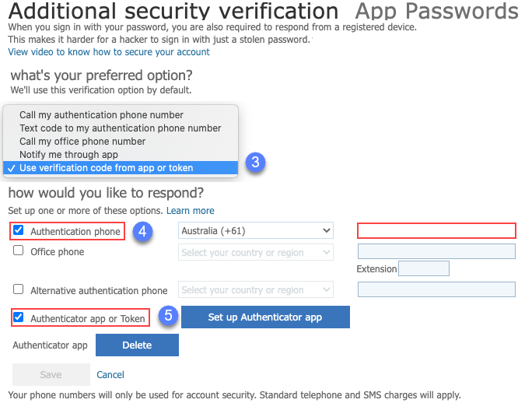Open the View video to secure account link
The image size is (532, 403).
coord(109,52)
